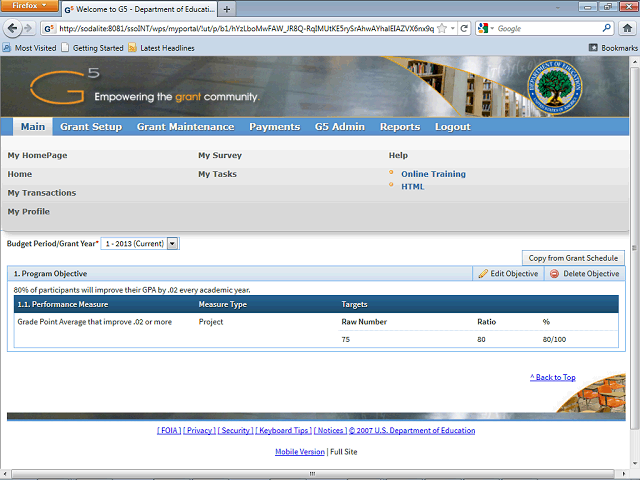This screenshot has width=640, height=480.
Task: Click the vertical scrollbar up arrow
Action: click(635, 61)
